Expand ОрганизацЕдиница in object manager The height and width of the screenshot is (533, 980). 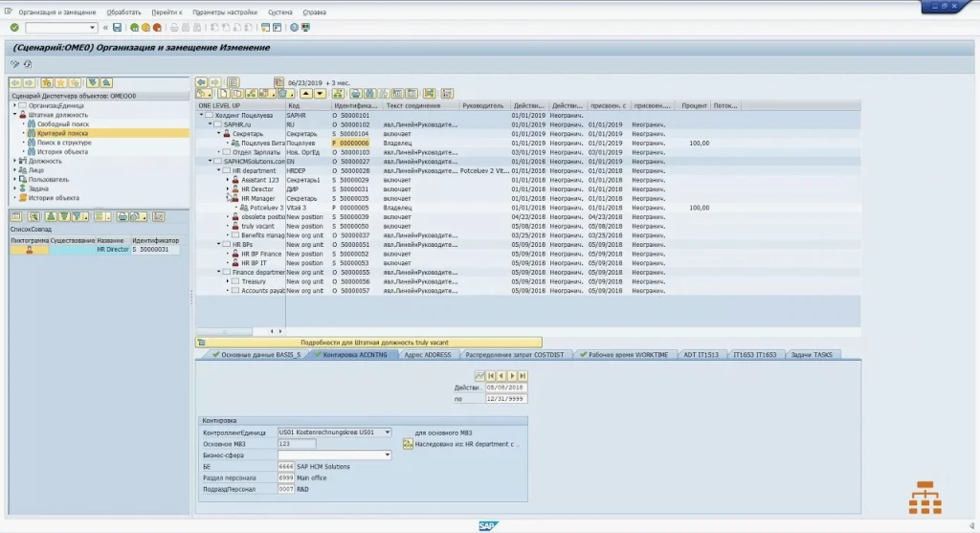[x=15, y=105]
